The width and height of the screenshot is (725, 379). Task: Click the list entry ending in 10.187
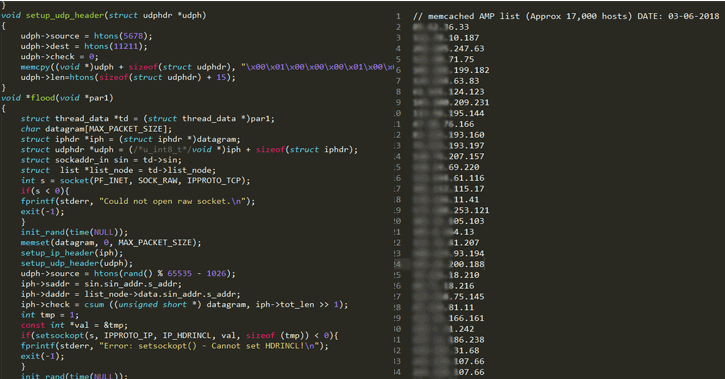click(x=446, y=38)
